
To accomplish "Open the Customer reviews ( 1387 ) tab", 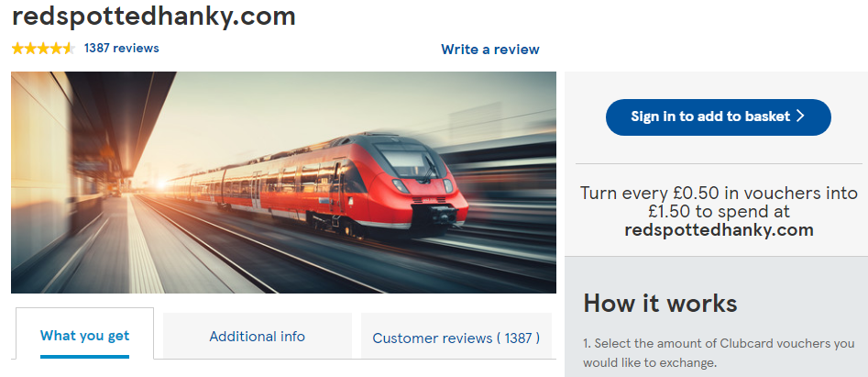I will click(x=456, y=338).
